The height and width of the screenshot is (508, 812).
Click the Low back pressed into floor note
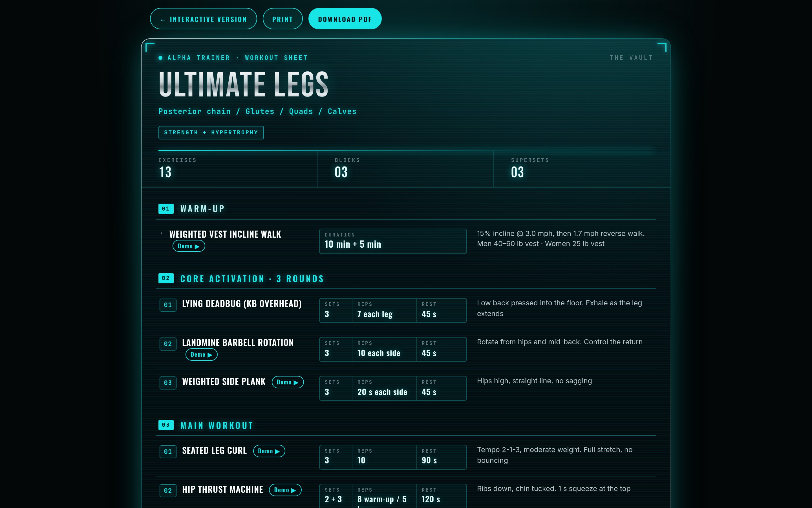[559, 308]
